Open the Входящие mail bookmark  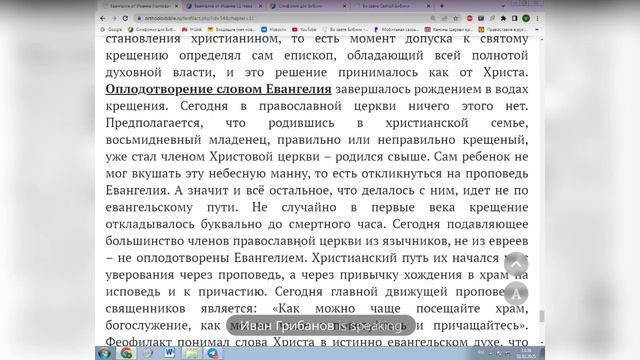[x=231, y=29]
